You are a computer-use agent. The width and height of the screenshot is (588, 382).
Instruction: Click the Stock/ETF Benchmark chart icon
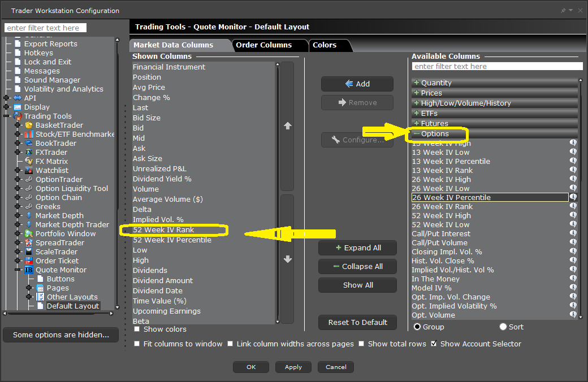point(29,134)
